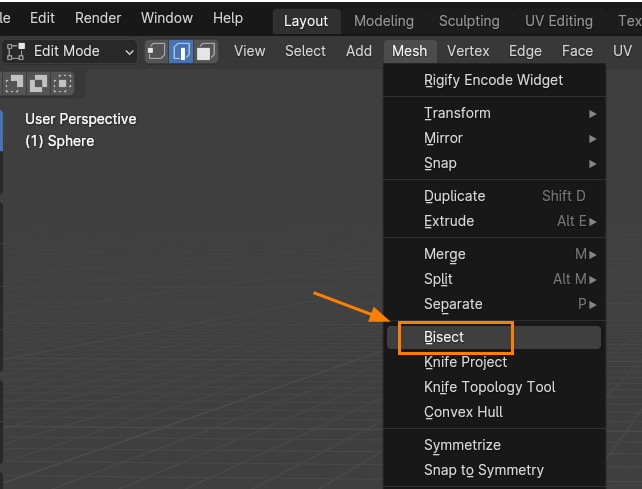Enable Face select mode icon

pos(205,52)
